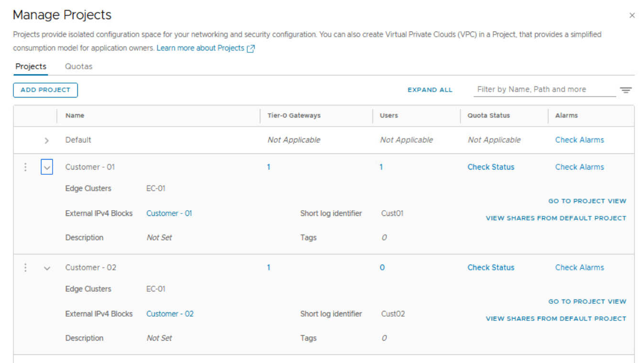The height and width of the screenshot is (363, 644).
Task: View shares from default project for Customer - 02
Action: [556, 319]
